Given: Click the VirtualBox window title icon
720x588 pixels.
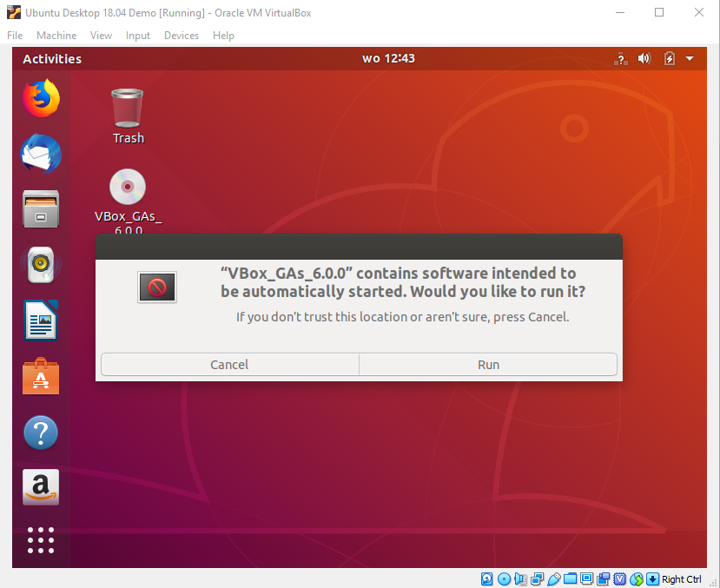Looking at the screenshot, I should tap(14, 12).
